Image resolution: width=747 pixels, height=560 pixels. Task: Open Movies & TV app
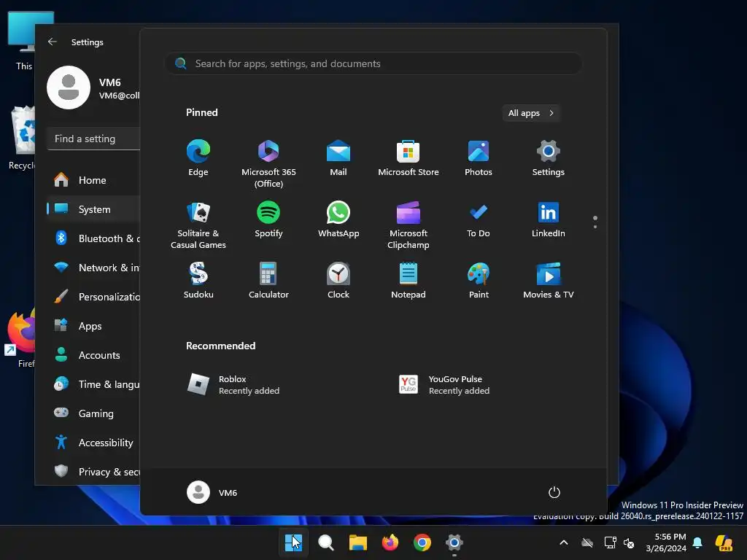click(x=549, y=281)
